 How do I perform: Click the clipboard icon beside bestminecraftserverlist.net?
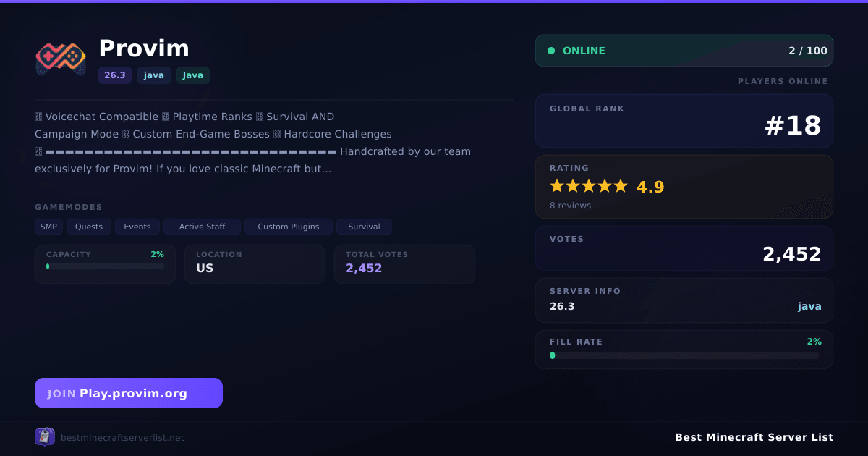click(x=45, y=437)
